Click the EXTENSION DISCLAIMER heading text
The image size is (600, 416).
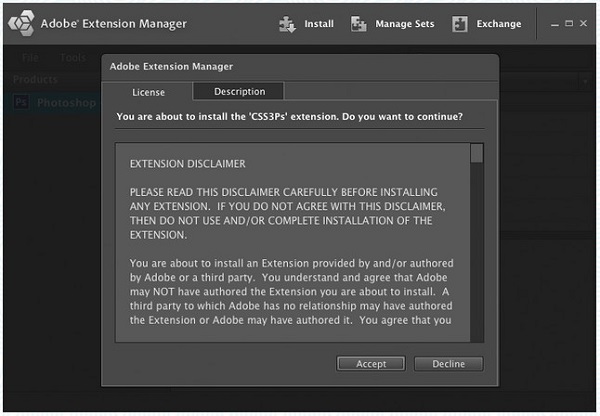coord(188,164)
